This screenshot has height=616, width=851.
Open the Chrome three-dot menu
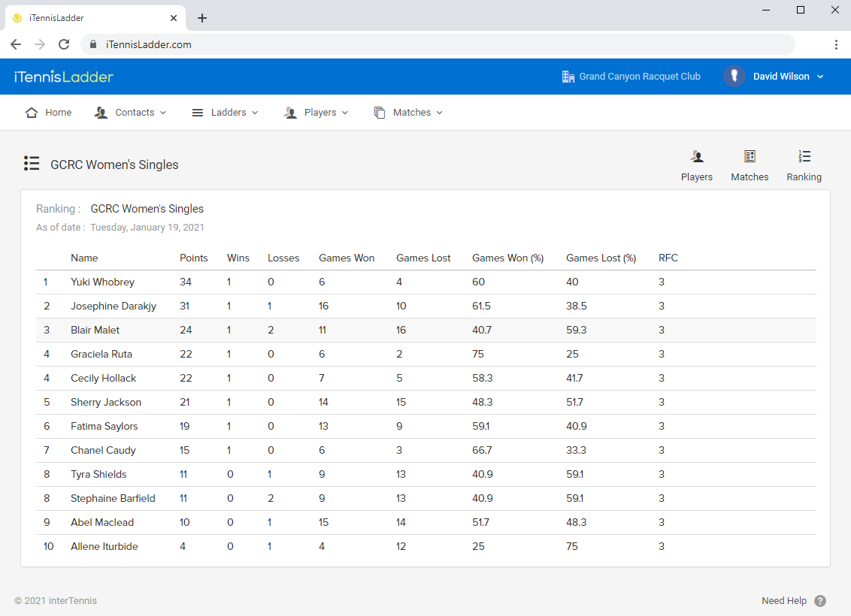[836, 44]
